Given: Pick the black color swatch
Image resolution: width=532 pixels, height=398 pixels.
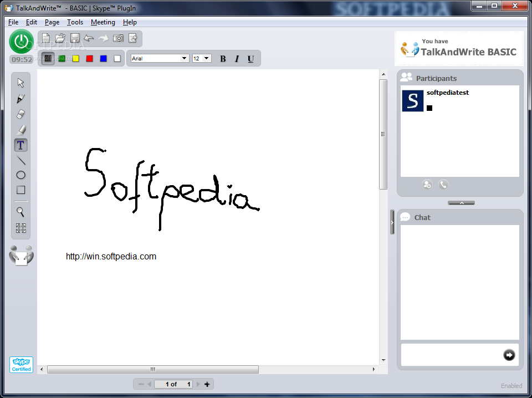Looking at the screenshot, I should tap(48, 59).
